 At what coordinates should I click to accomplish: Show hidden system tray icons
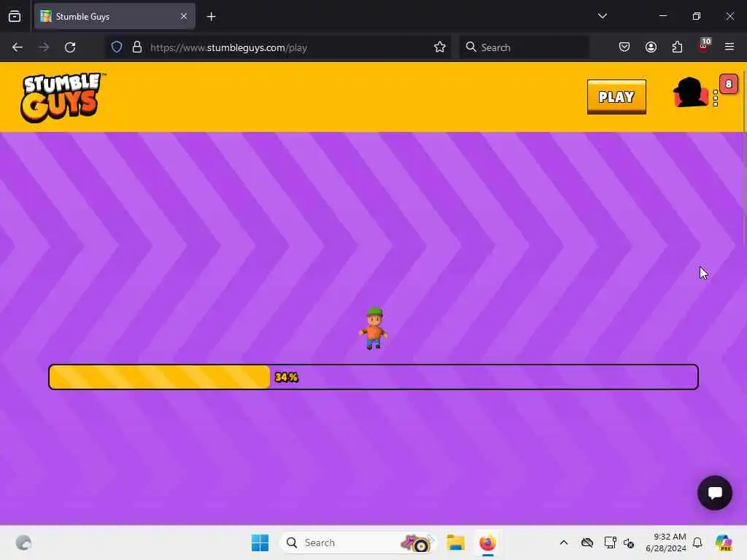click(564, 542)
